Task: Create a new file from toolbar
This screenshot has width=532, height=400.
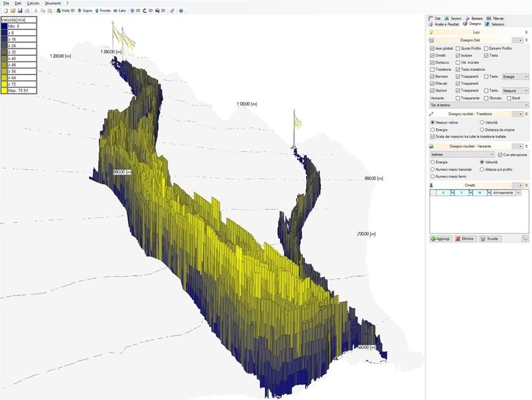Action: point(5,11)
